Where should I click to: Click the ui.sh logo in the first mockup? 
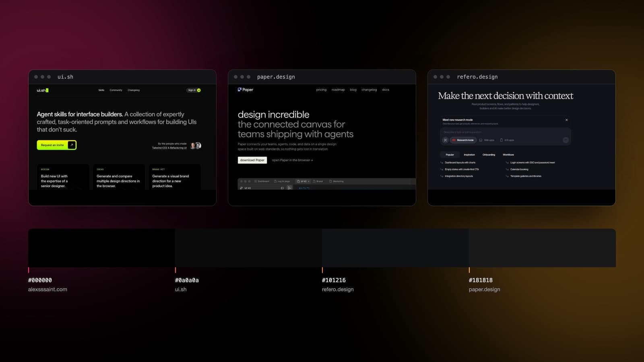(43, 90)
